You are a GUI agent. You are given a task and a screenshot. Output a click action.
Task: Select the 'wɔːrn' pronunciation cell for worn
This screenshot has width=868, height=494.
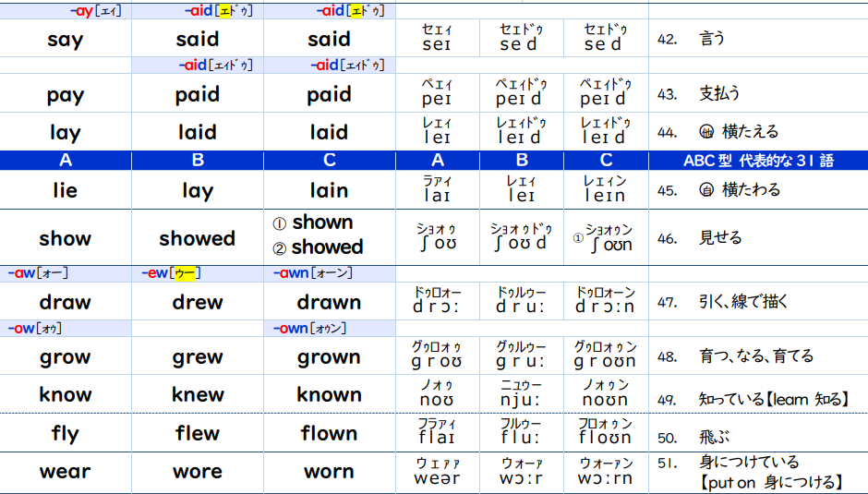605,472
